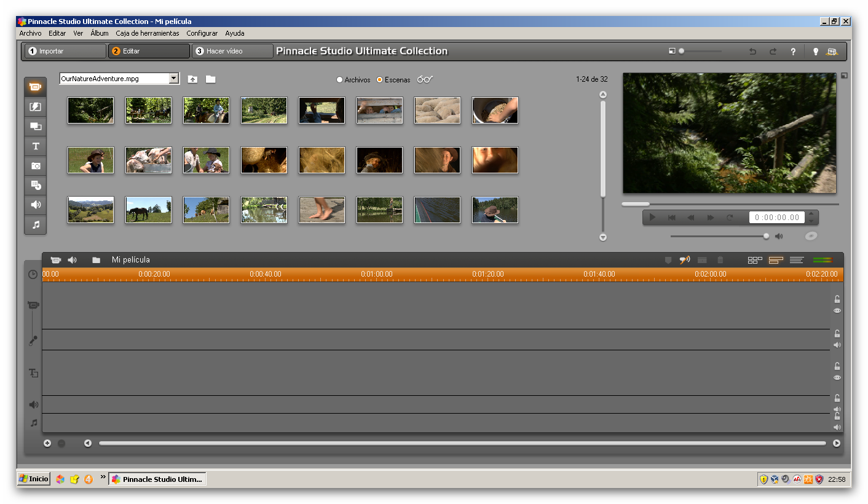The height and width of the screenshot is (504, 868).
Task: Open the Sound Effects album tab
Action: (36, 205)
